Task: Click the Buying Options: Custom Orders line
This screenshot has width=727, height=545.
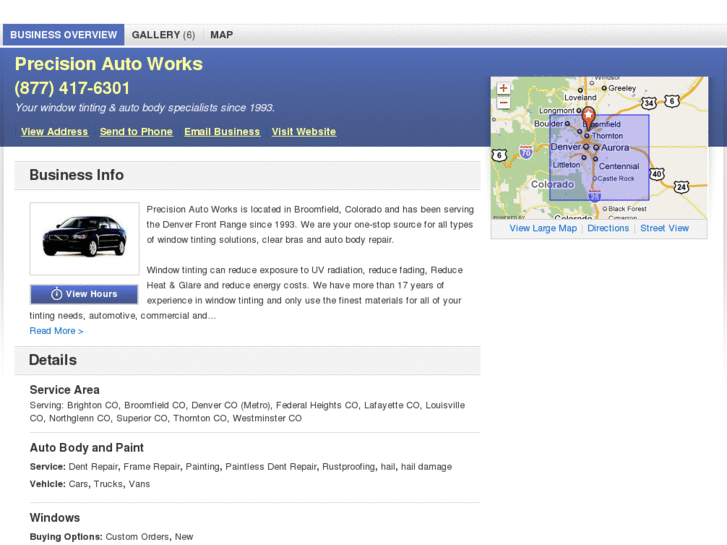Action: point(111,537)
